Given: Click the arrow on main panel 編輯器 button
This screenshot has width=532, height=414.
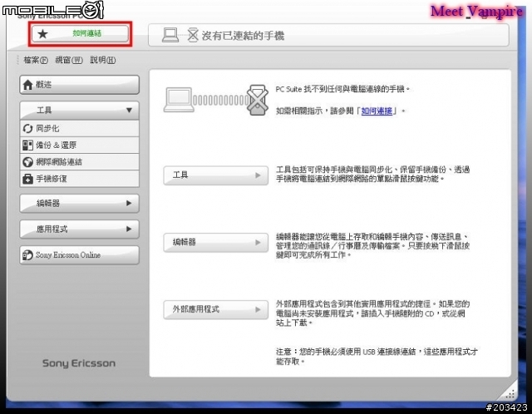Looking at the screenshot, I should (258, 242).
